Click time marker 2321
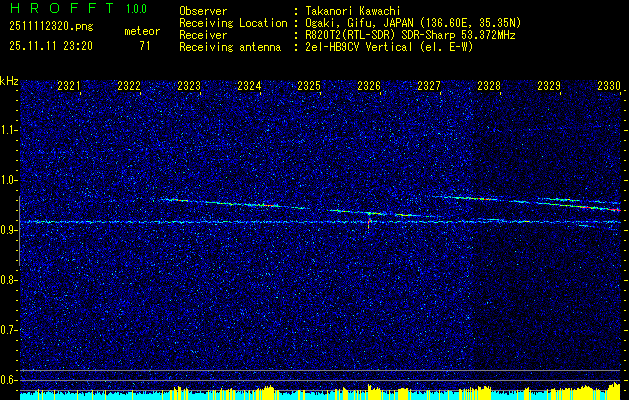The width and height of the screenshot is (629, 400). click(69, 85)
